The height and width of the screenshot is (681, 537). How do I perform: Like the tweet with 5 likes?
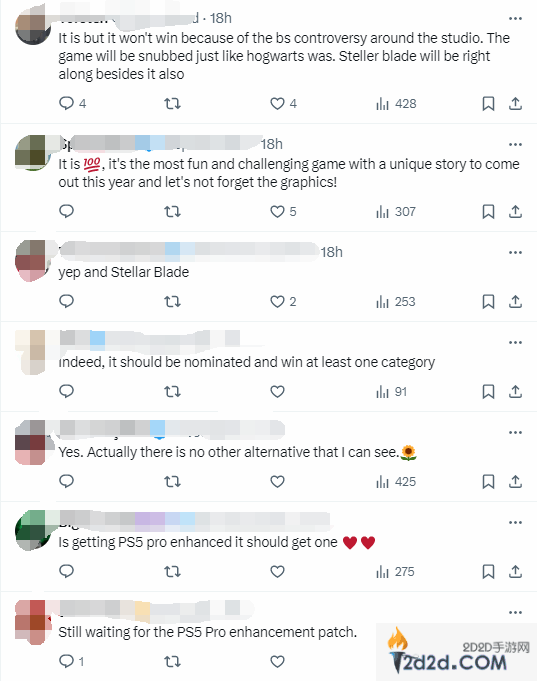pos(283,212)
